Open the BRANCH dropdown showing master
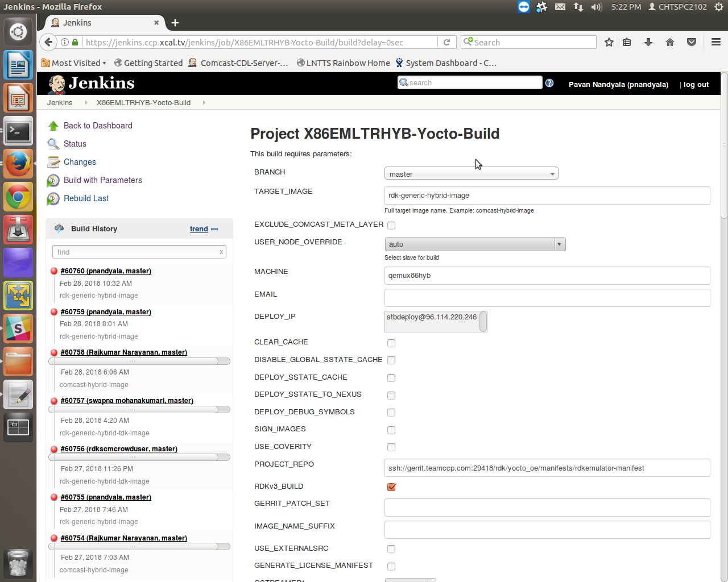 pos(471,173)
